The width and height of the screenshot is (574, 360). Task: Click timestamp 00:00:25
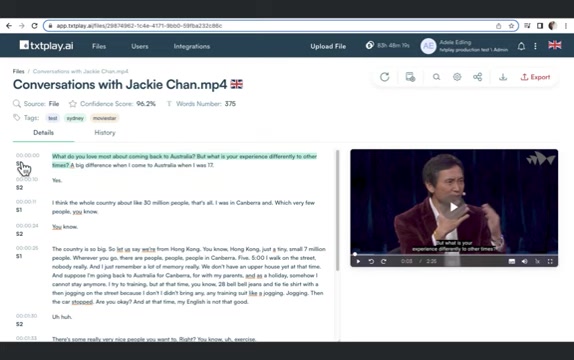point(27,248)
